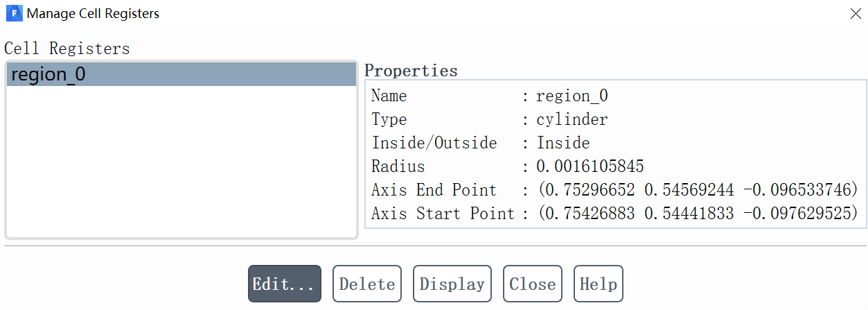The height and width of the screenshot is (310, 868).
Task: Click the Inside/Outside property label
Action: (434, 143)
